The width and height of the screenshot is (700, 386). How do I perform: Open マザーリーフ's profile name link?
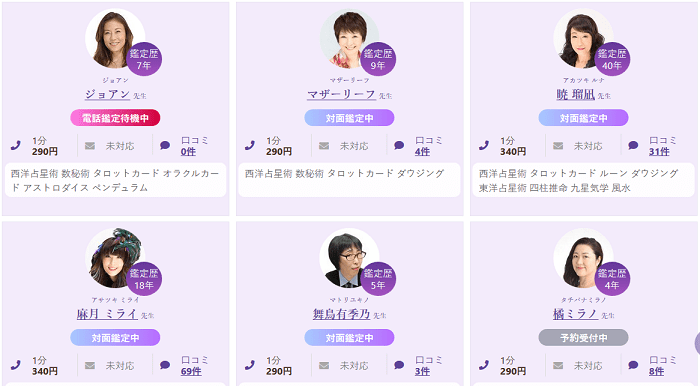(x=341, y=94)
